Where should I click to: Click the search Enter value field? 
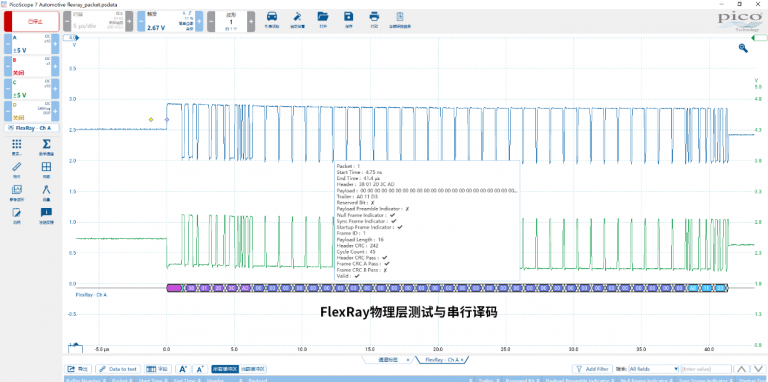tap(704, 369)
